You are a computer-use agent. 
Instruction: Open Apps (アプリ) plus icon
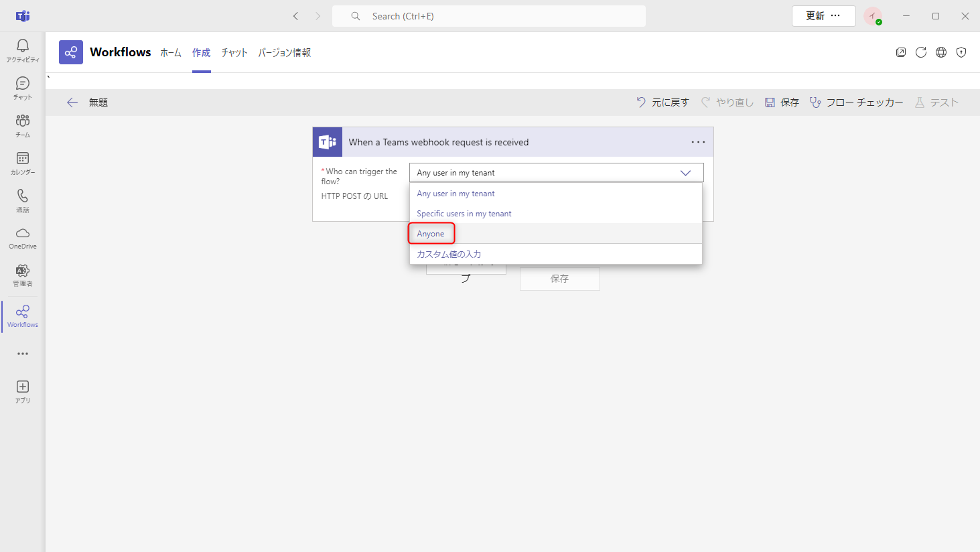coord(23,391)
